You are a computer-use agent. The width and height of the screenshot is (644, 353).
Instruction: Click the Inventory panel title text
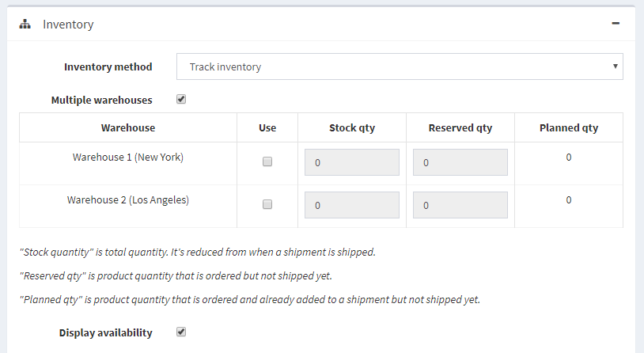[68, 25]
